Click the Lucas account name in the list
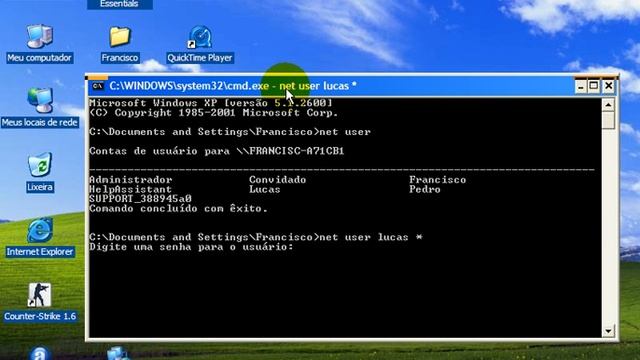640x360 pixels. [x=264, y=189]
